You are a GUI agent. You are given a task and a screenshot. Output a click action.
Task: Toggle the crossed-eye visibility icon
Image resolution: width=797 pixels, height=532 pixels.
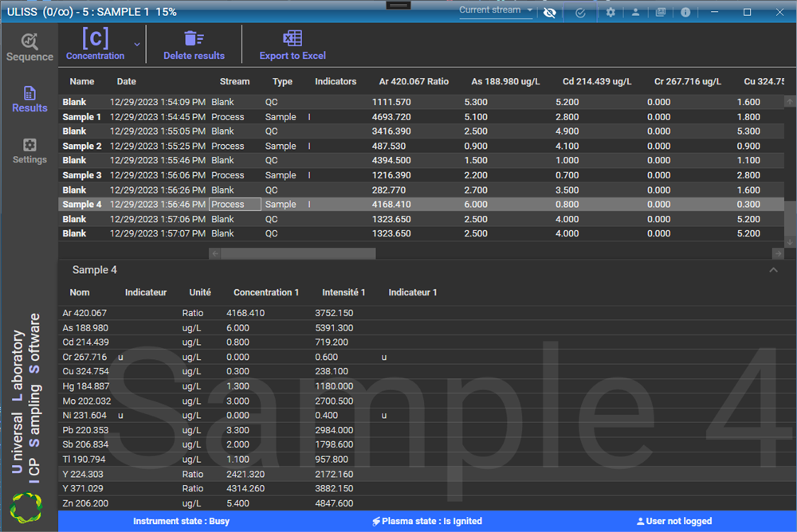click(549, 12)
